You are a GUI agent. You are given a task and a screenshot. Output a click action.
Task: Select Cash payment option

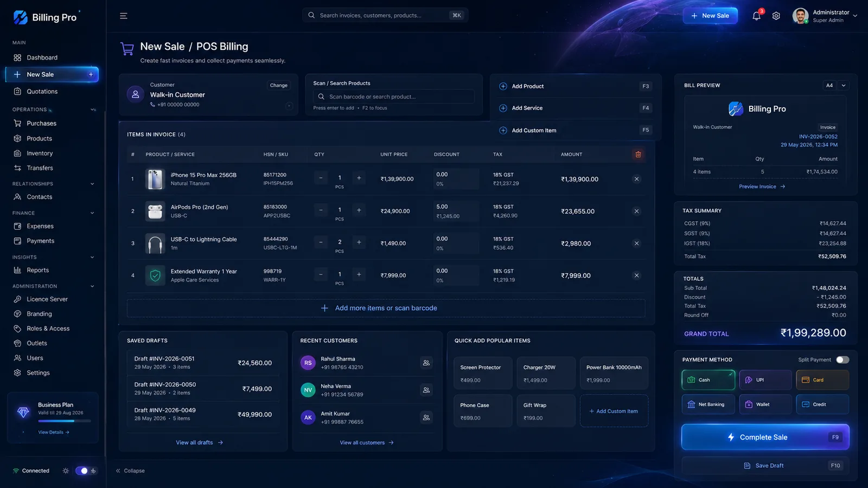click(708, 380)
